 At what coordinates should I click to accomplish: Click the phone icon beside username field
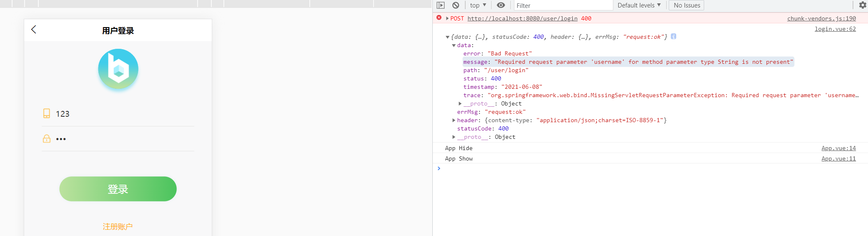pyautogui.click(x=47, y=113)
